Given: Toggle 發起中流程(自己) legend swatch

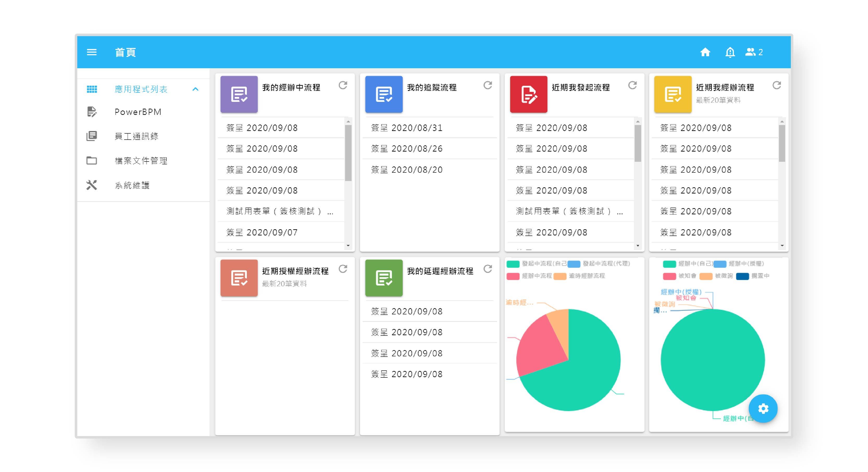Looking at the screenshot, I should 513,264.
